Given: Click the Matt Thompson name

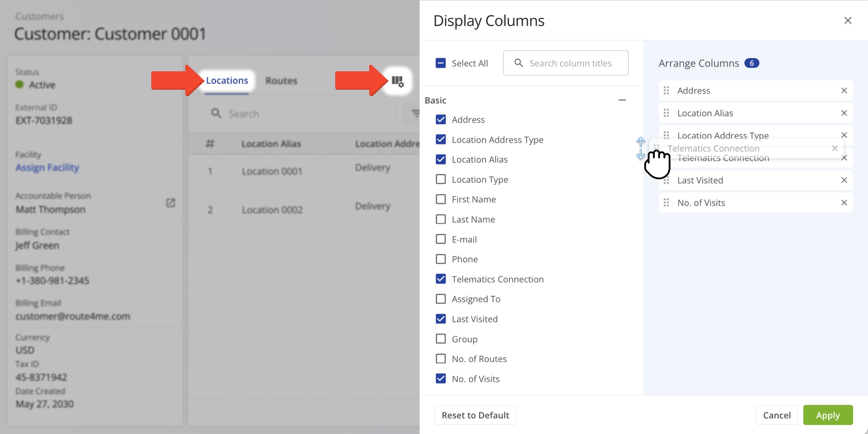Looking at the screenshot, I should [x=50, y=209].
